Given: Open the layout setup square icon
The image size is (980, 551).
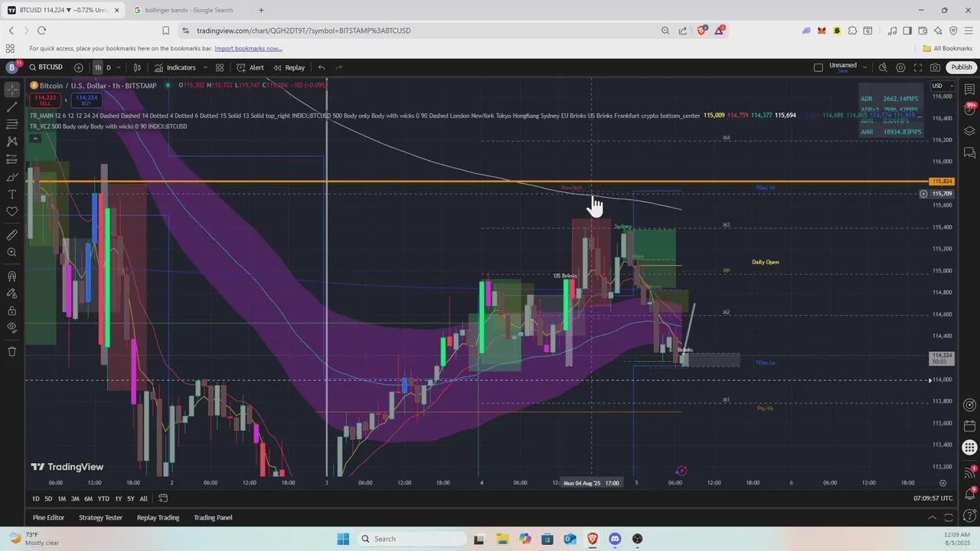Looking at the screenshot, I should 818,67.
